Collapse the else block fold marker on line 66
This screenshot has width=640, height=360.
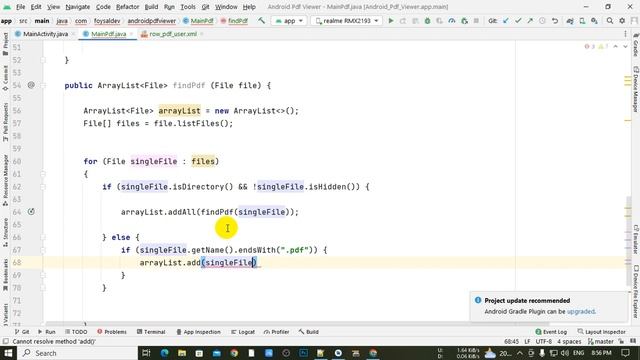tap(43, 237)
